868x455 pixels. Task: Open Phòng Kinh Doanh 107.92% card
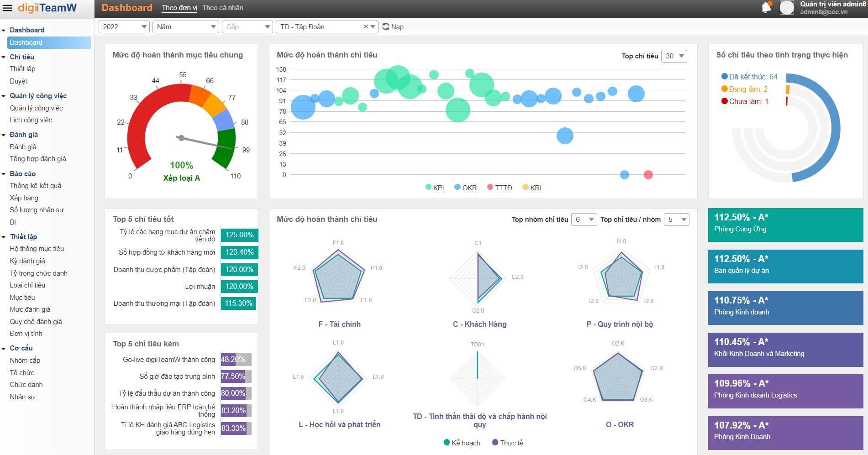pos(785,433)
